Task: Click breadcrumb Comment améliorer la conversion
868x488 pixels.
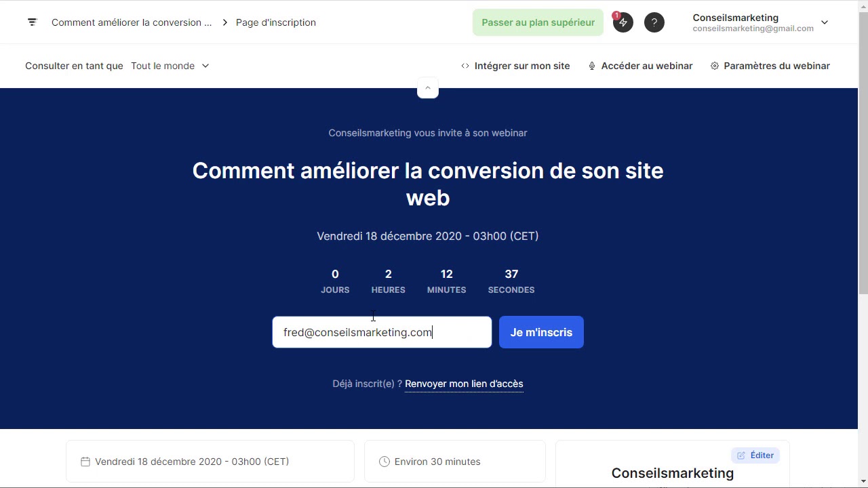Action: (132, 22)
